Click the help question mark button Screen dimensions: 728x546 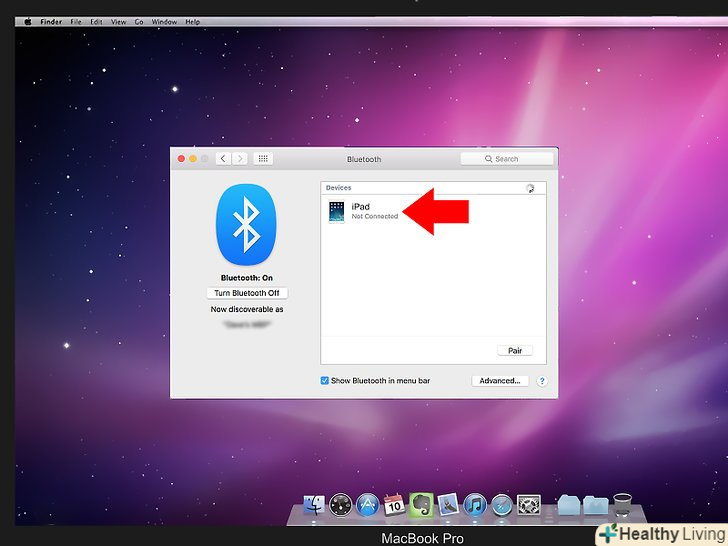(x=542, y=381)
